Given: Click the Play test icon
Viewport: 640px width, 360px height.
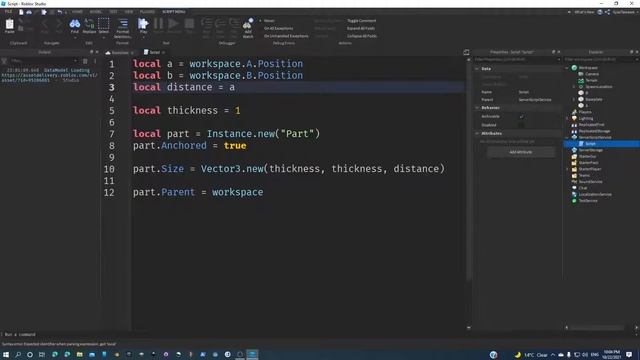Looking at the screenshot, I should (x=143, y=25).
